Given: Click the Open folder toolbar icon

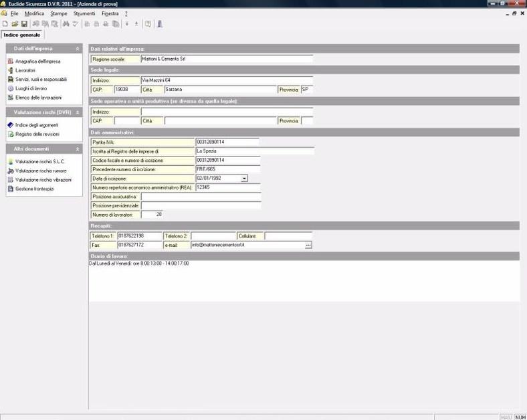Looking at the screenshot, I should point(15,24).
